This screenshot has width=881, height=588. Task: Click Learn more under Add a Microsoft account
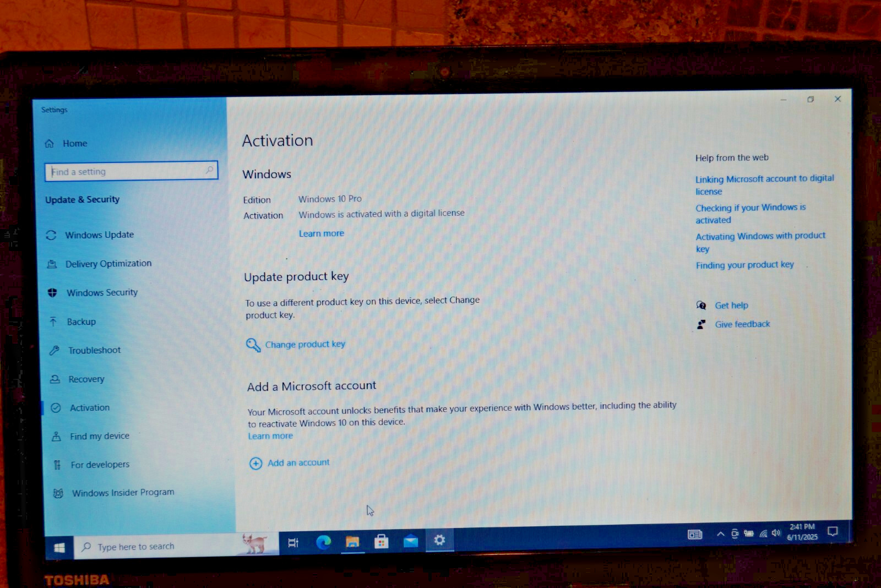coord(270,436)
